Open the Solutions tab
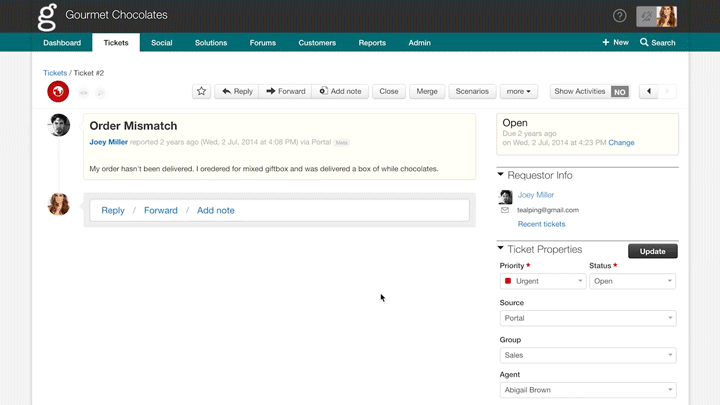Image resolution: width=720 pixels, height=405 pixels. [x=211, y=43]
